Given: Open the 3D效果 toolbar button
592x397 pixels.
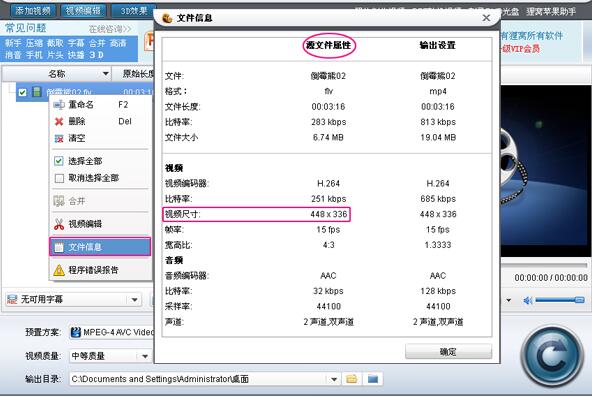Looking at the screenshot, I should 134,11.
